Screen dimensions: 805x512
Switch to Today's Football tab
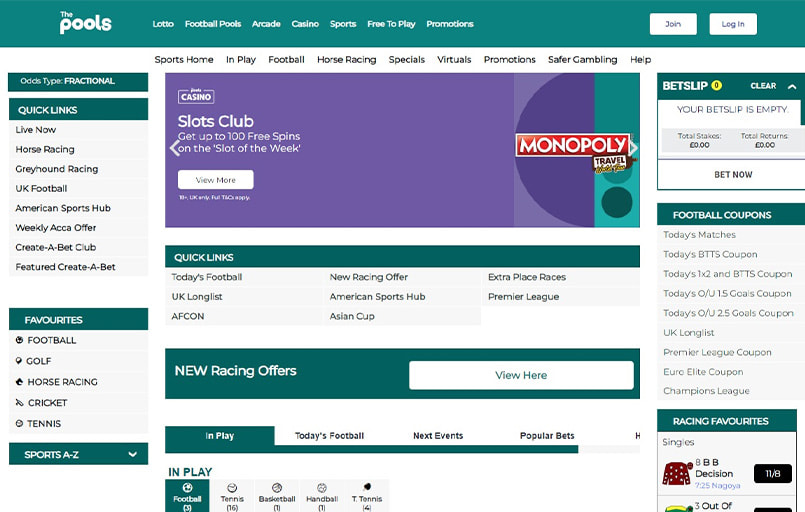(329, 435)
